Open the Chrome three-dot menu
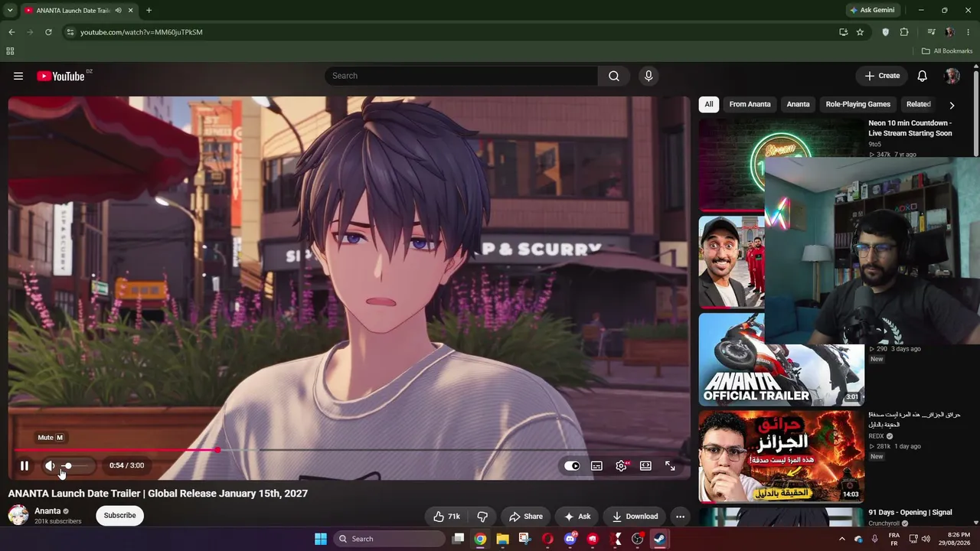Viewport: 980px width, 551px height. coord(969,32)
